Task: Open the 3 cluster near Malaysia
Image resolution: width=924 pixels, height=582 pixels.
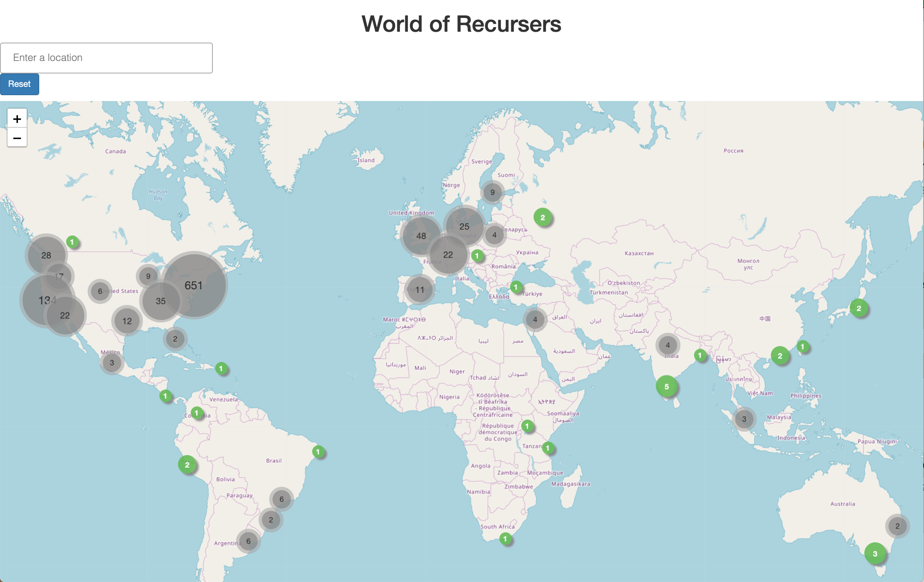Action: tap(744, 419)
